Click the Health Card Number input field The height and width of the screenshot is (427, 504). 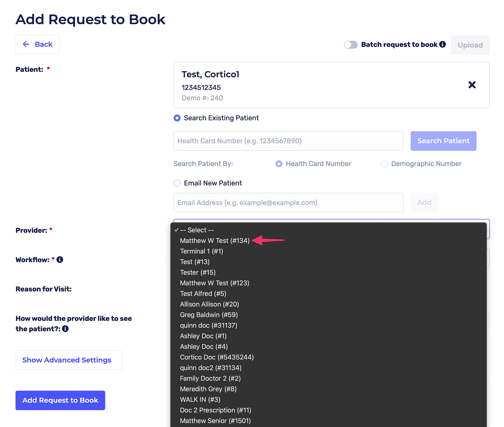coord(288,141)
